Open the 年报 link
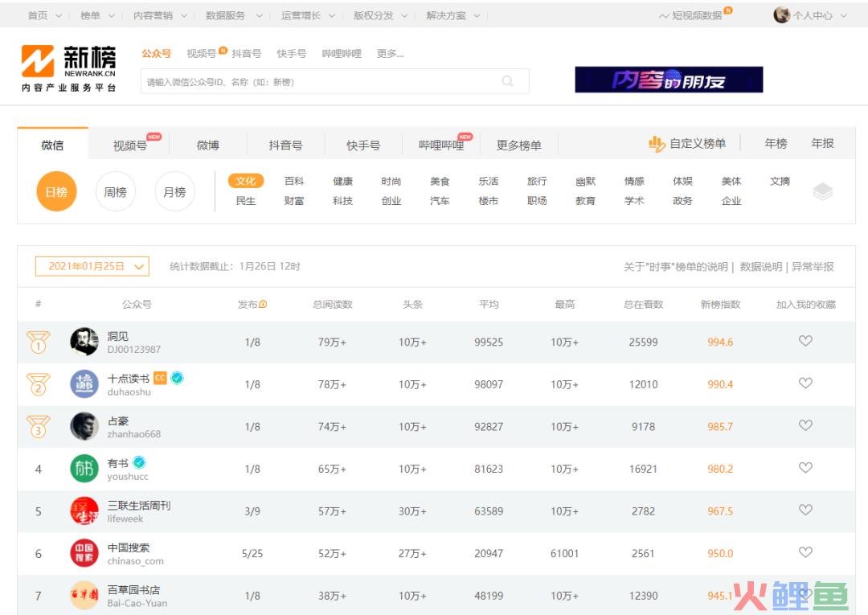 click(x=822, y=143)
